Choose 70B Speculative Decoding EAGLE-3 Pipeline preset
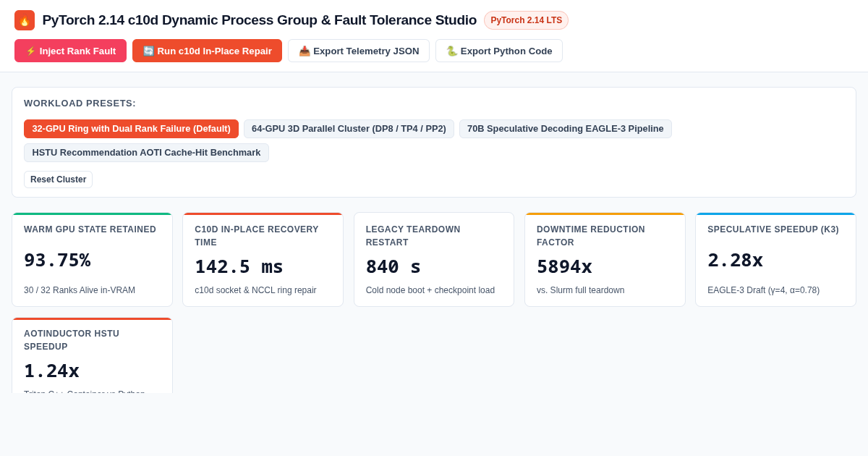Image resolution: width=868 pixels, height=456 pixels. pyautogui.click(x=565, y=129)
